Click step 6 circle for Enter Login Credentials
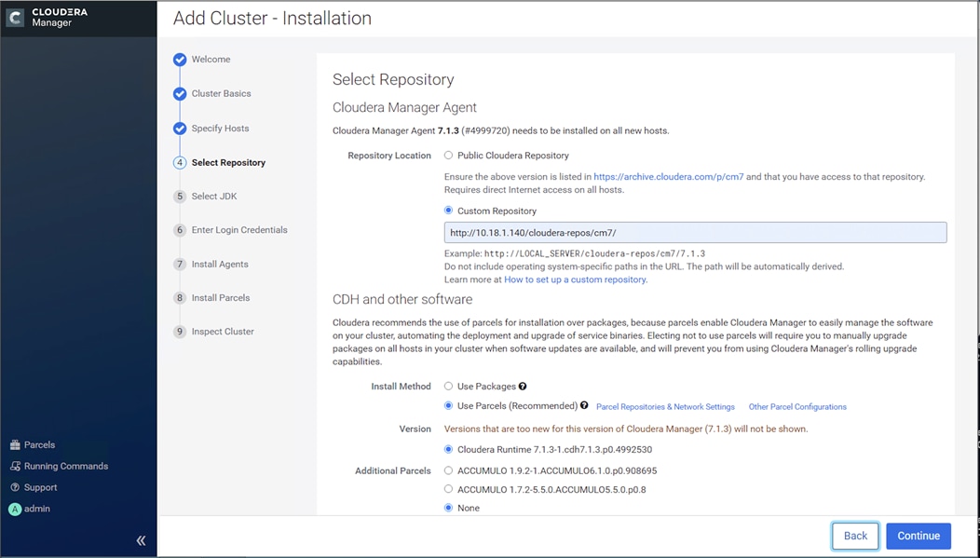Viewport: 980px width, 558px height. 180,230
